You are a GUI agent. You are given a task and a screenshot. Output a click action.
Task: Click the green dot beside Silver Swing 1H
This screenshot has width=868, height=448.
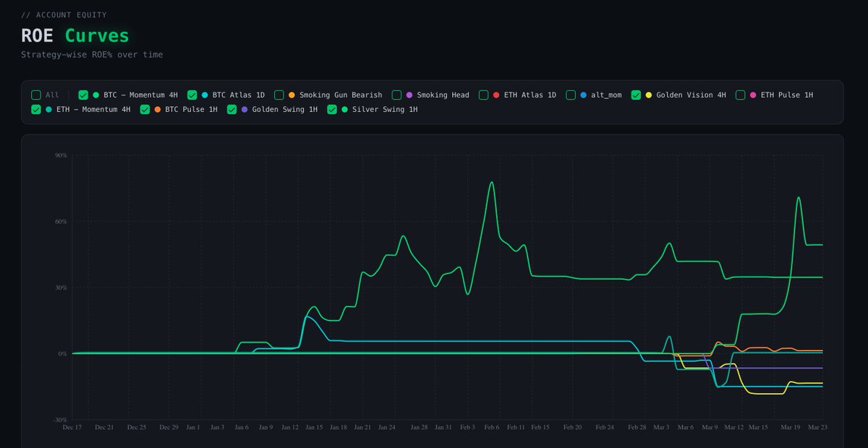pos(344,109)
